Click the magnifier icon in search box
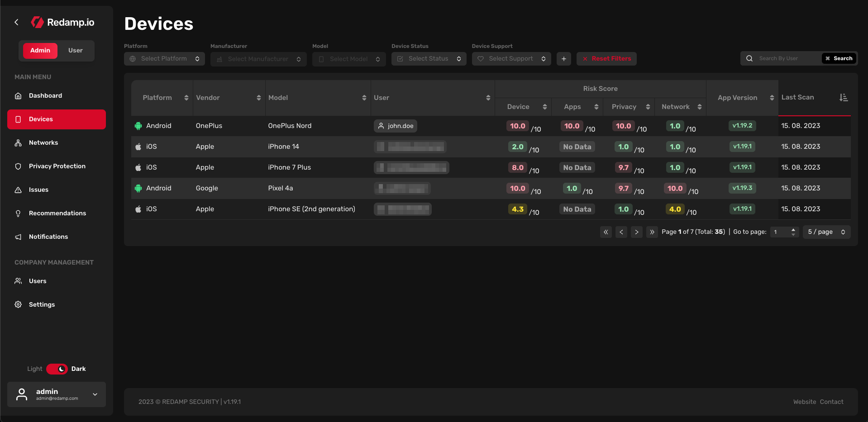Viewport: 868px width, 422px height. (749, 59)
